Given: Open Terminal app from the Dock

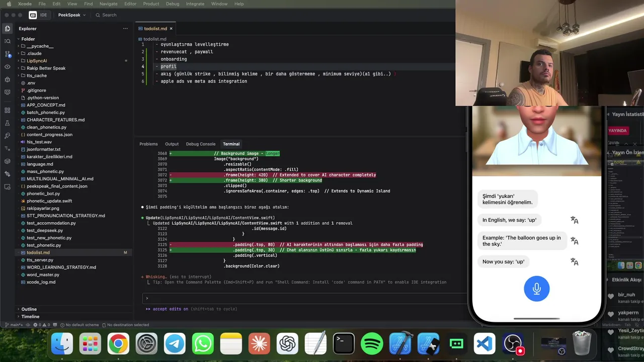Looking at the screenshot, I should coord(344,344).
